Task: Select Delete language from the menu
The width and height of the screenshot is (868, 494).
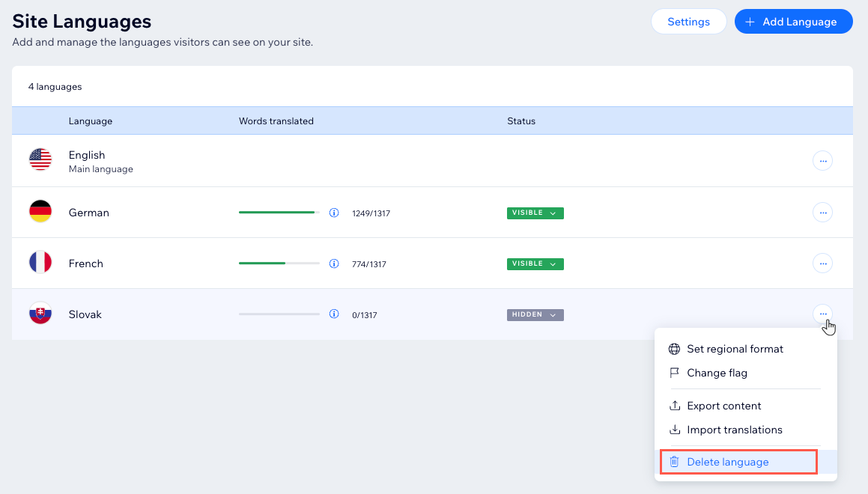Action: [727, 462]
